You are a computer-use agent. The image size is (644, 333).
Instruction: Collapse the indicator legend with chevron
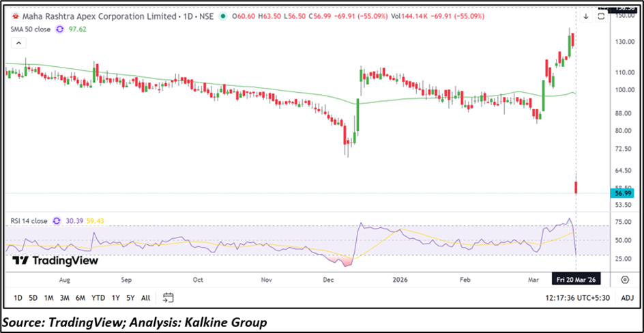(18, 43)
